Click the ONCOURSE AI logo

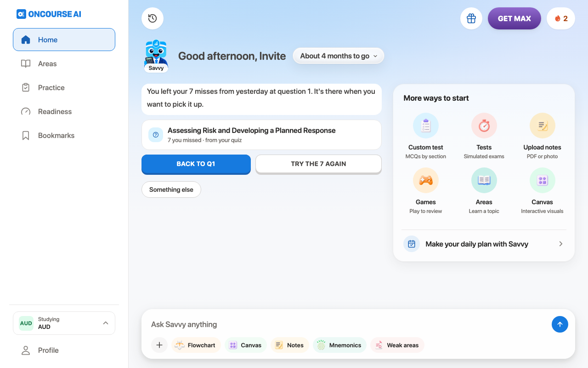49,14
